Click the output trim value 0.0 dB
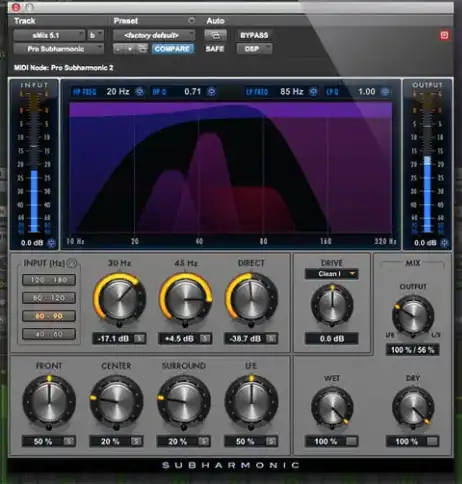Image resolution: width=462 pixels, height=484 pixels. (x=425, y=243)
